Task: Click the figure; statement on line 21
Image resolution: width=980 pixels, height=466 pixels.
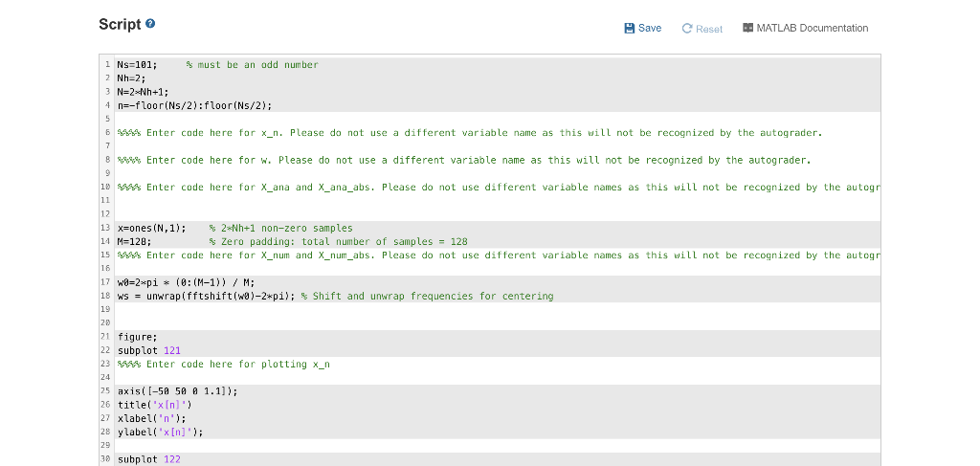Action: coord(138,337)
